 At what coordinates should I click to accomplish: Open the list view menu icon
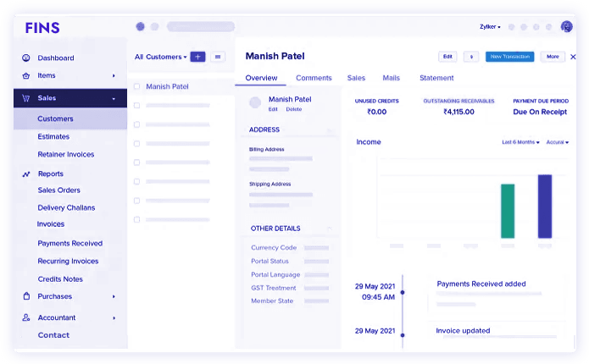(x=218, y=57)
